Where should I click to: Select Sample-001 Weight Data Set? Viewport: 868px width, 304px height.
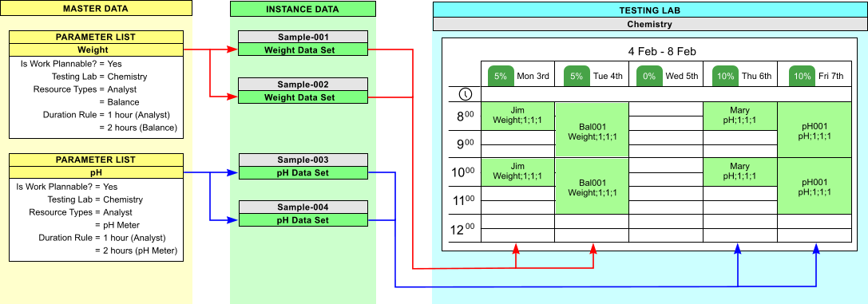tap(303, 49)
